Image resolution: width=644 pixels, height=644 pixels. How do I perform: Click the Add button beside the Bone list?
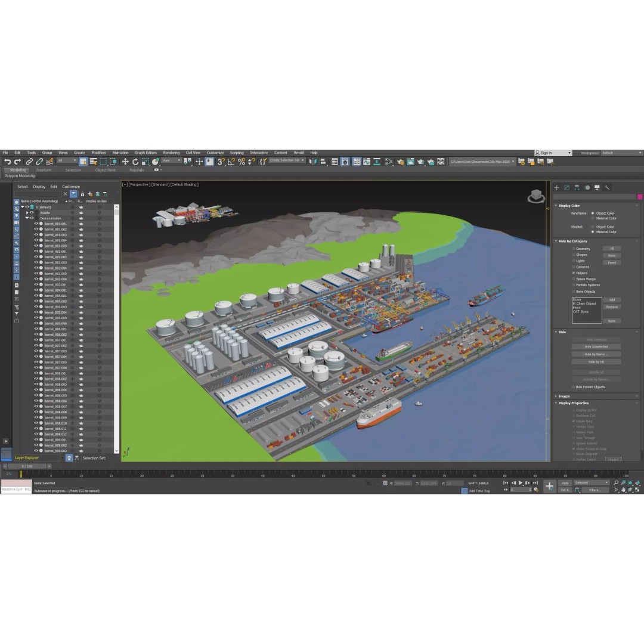(x=612, y=300)
